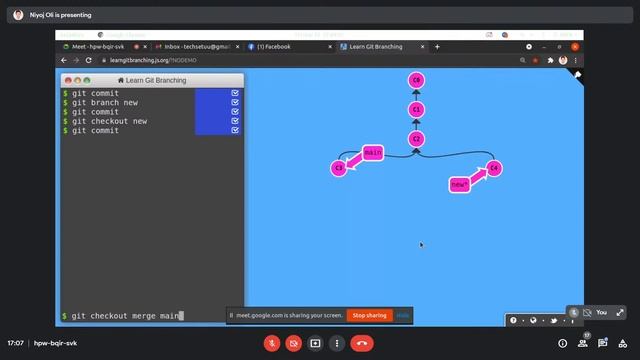The height and width of the screenshot is (360, 640).
Task: Select commit node C0
Action: pyautogui.click(x=416, y=80)
